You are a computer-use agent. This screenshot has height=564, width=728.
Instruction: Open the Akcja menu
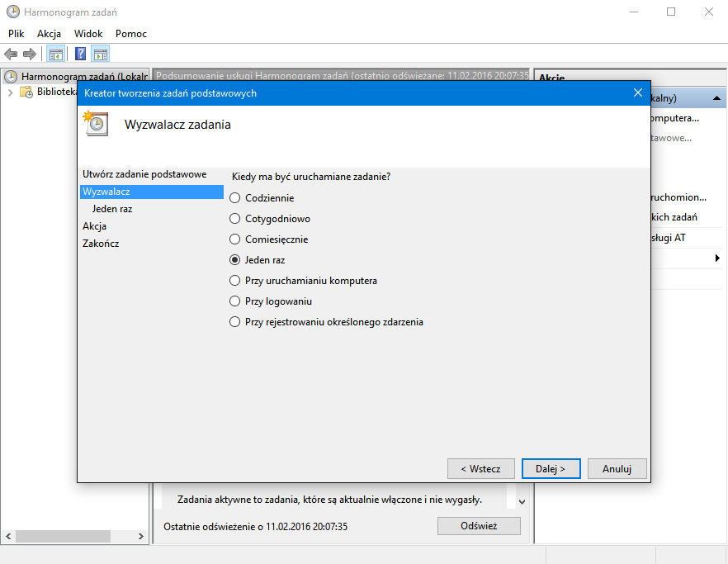pos(49,34)
